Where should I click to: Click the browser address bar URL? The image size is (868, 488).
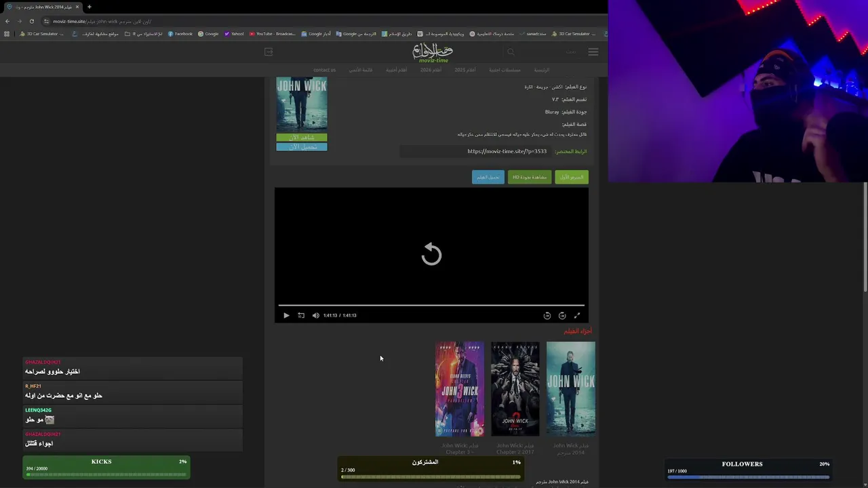pyautogui.click(x=102, y=21)
